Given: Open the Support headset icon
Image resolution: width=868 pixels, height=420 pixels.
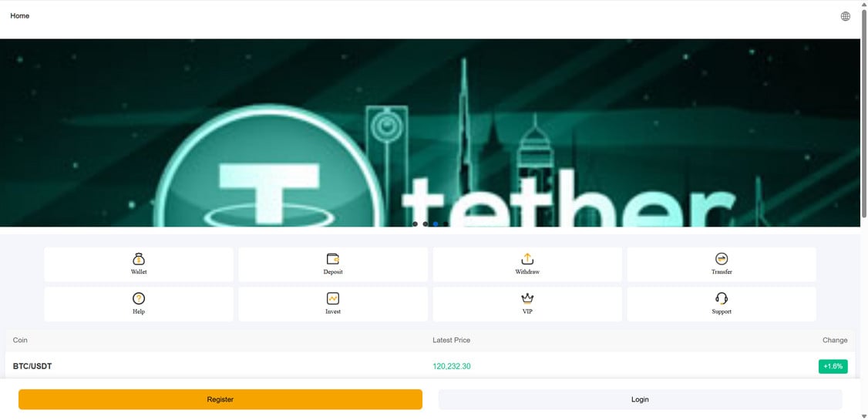Looking at the screenshot, I should 722,299.
